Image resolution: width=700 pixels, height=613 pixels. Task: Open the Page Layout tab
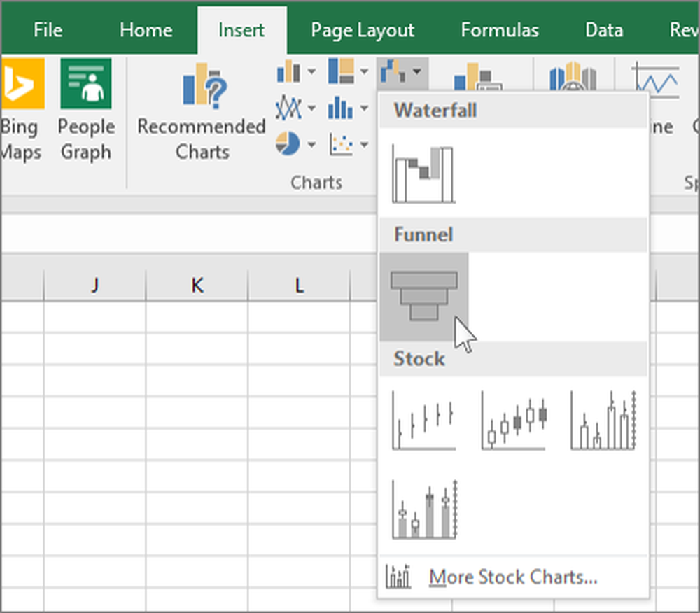pos(363,30)
